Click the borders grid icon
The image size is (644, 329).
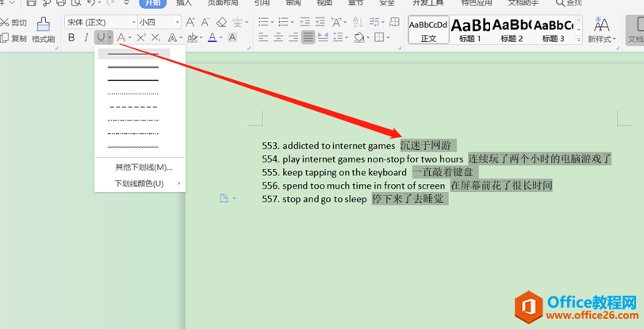click(379, 38)
